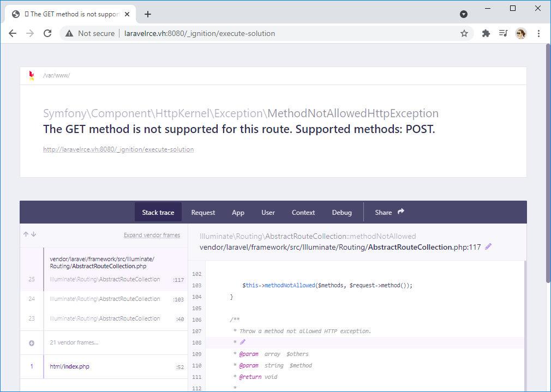The height and width of the screenshot is (392, 551).
Task: Open a new browser tab
Action: point(148,14)
